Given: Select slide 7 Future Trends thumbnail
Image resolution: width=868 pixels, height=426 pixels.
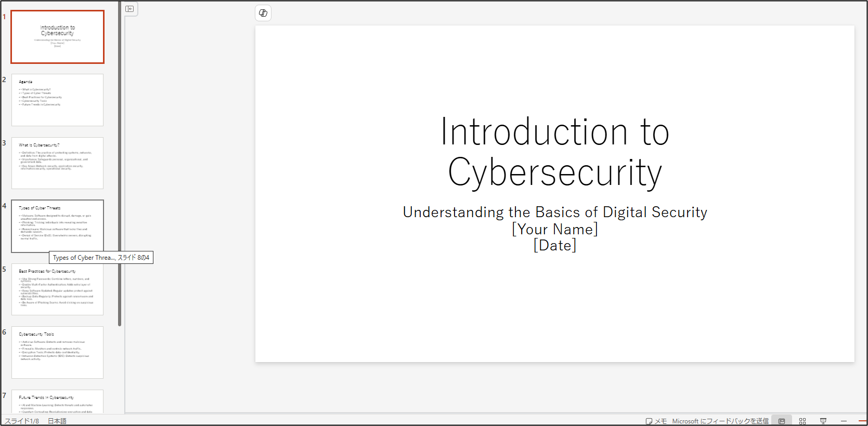Looking at the screenshot, I should point(58,402).
